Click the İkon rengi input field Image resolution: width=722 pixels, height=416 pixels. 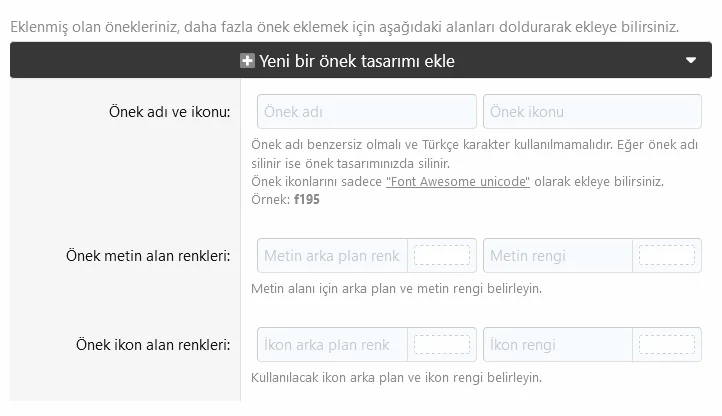558,345
